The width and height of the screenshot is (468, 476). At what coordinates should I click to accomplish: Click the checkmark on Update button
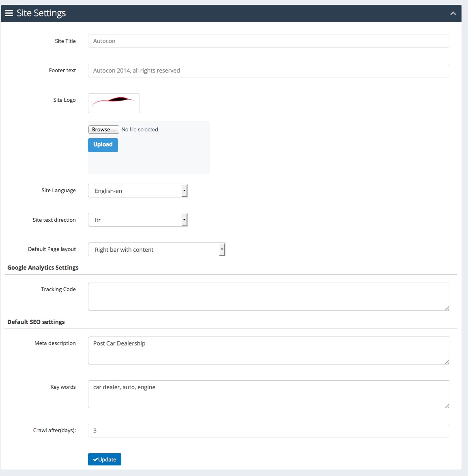[x=95, y=460]
